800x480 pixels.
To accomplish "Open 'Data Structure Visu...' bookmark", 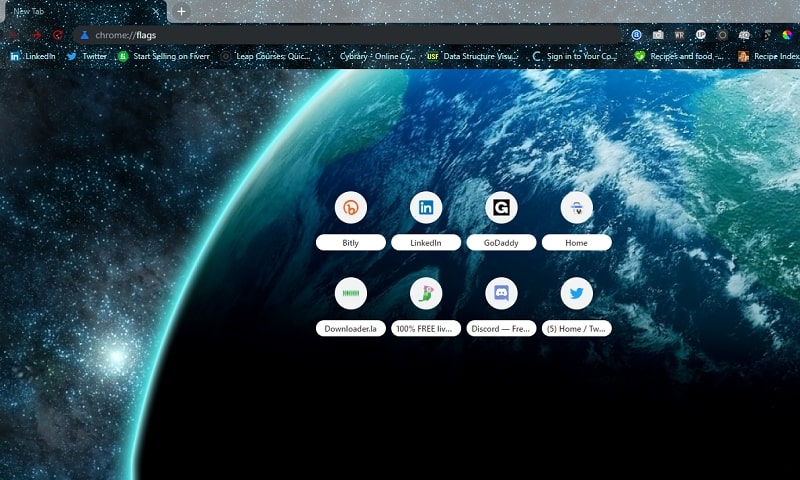I will coord(481,56).
